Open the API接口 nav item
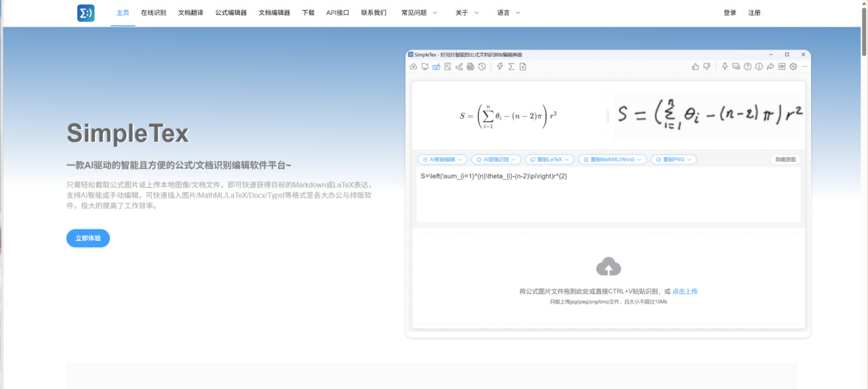The height and width of the screenshot is (389, 868). click(x=338, y=13)
